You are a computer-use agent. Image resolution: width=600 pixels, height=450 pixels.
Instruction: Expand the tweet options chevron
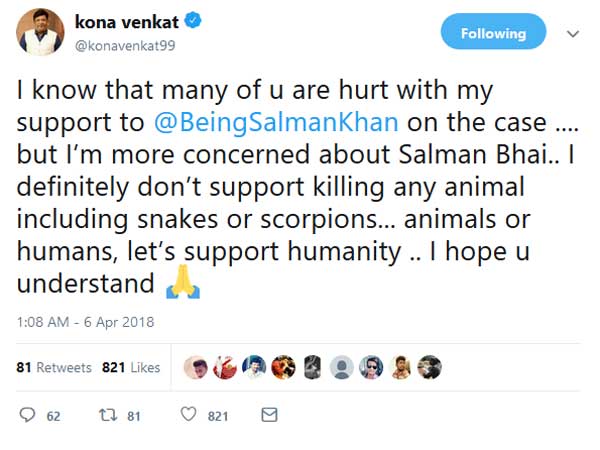573,33
